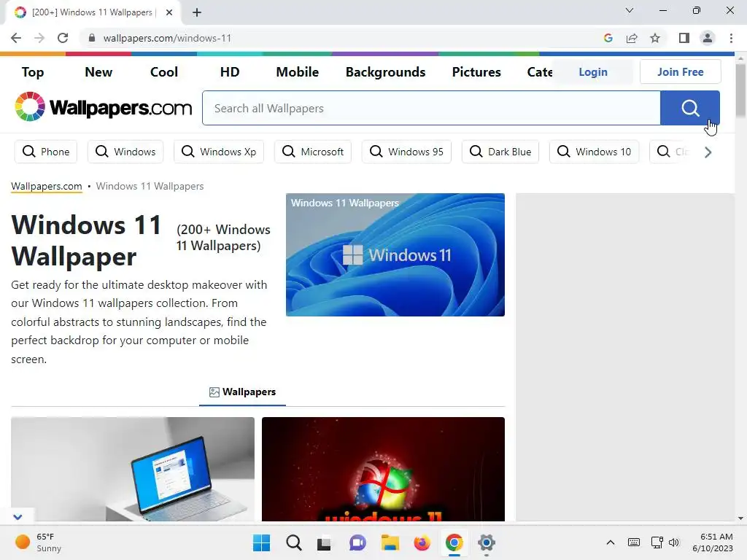The height and width of the screenshot is (560, 747).
Task: Open Task View on taskbar
Action: pos(324,542)
